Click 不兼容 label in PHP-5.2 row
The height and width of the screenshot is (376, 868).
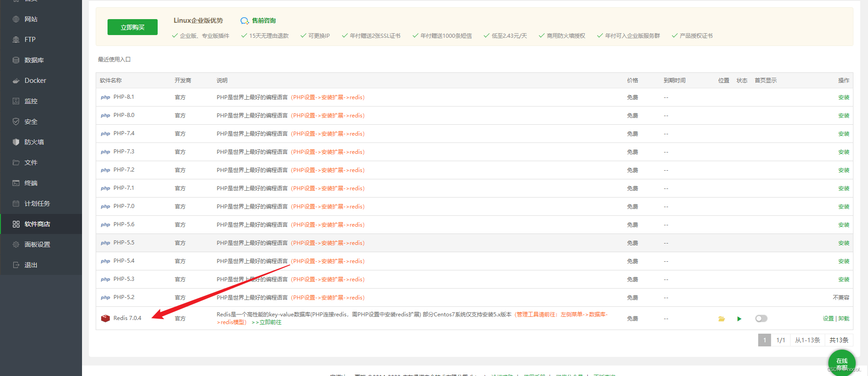point(841,298)
